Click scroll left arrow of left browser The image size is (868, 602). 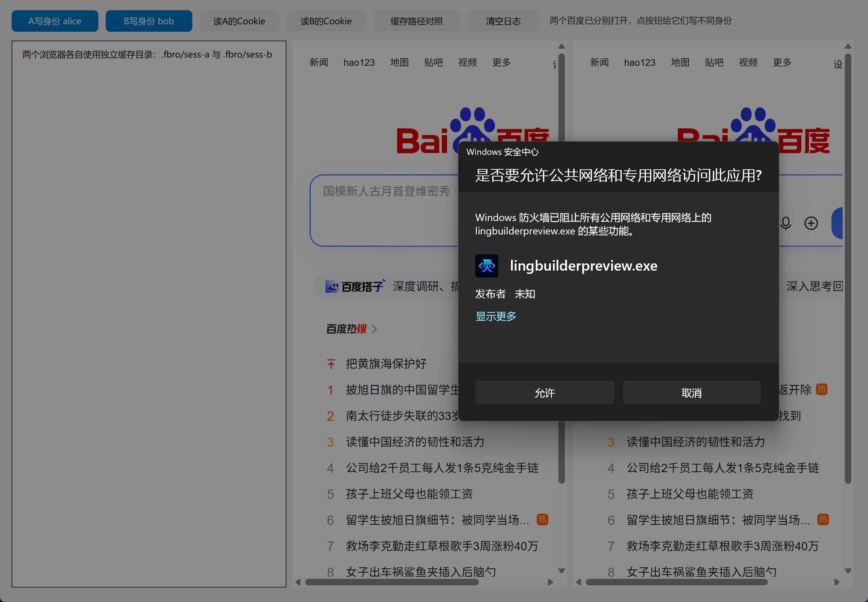(298, 582)
